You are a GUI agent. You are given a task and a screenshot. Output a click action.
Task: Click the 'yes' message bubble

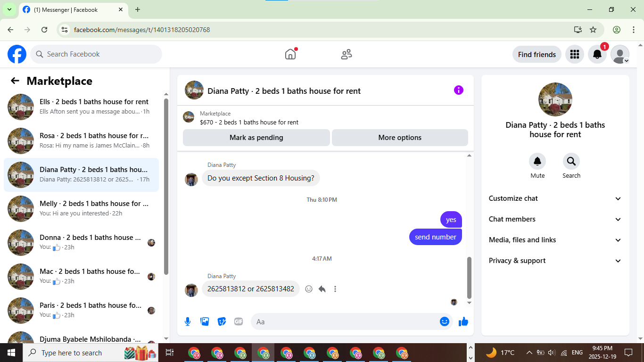point(451,220)
